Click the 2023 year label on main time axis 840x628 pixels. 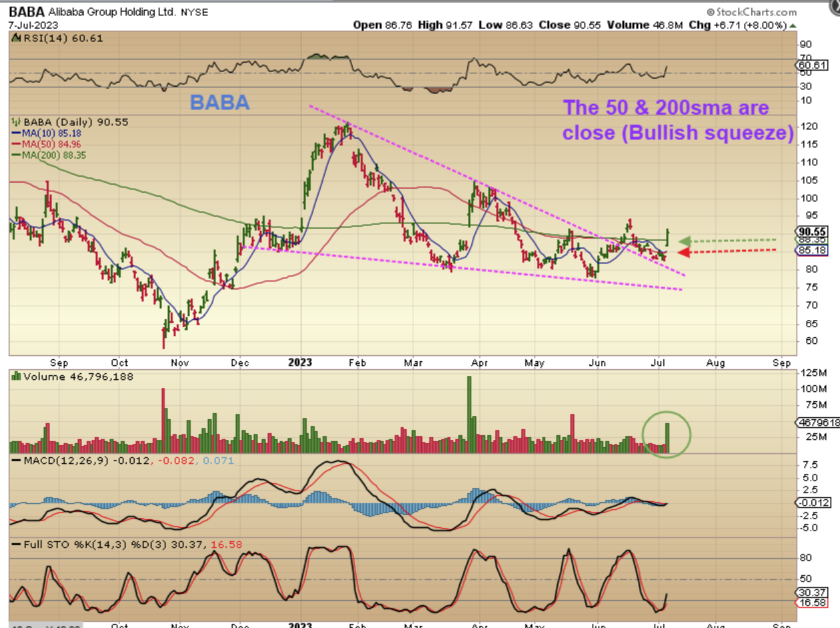click(300, 363)
